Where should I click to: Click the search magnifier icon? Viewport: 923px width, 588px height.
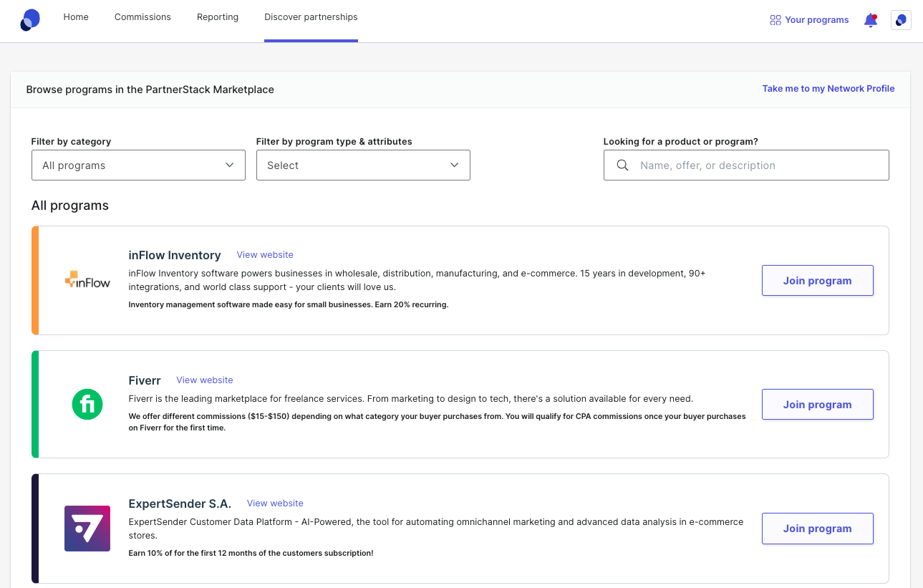pos(623,165)
